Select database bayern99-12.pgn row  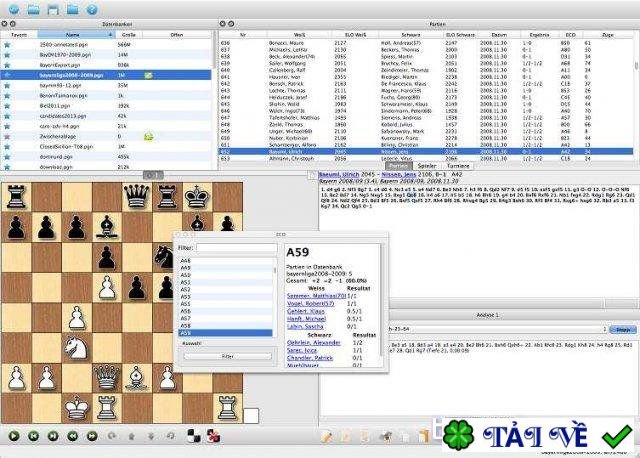click(x=106, y=86)
